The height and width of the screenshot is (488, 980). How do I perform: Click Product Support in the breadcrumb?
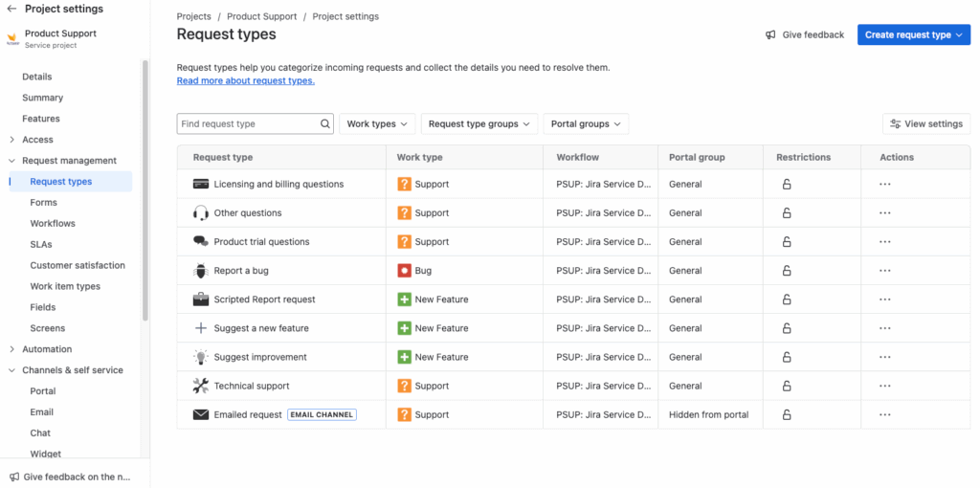(x=262, y=17)
